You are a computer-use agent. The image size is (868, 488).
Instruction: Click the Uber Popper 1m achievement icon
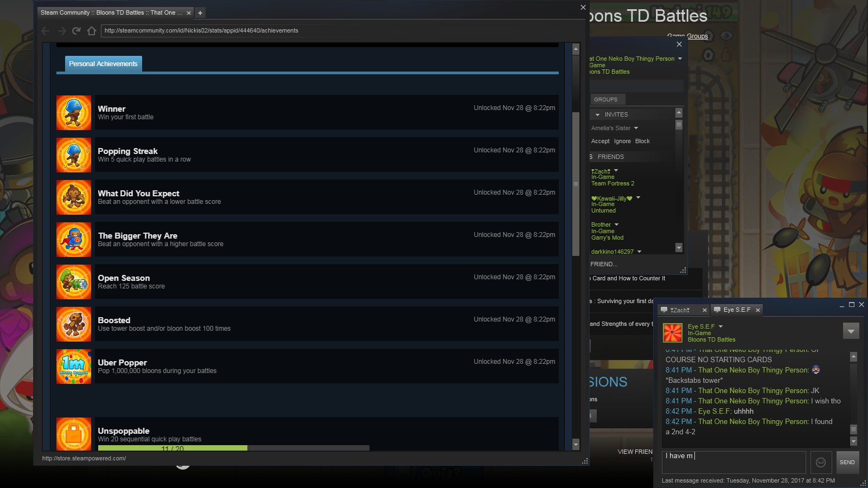(74, 367)
